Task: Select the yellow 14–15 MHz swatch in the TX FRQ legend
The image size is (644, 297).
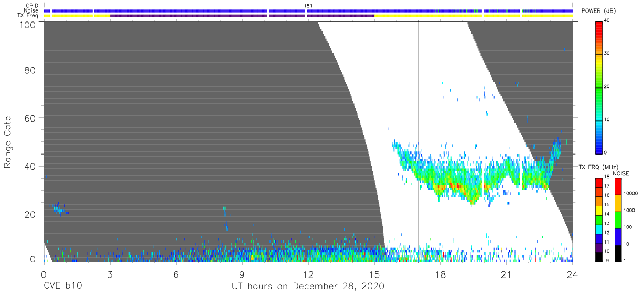Action: coord(598,210)
